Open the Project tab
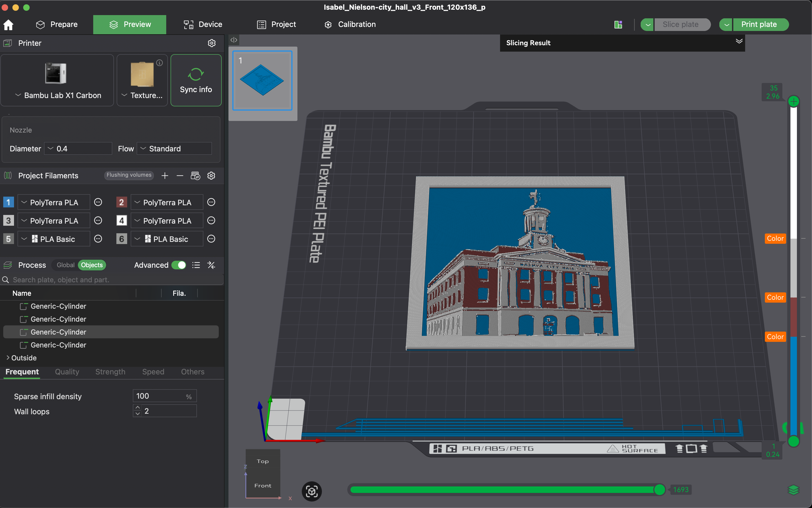This screenshot has height=508, width=812. tap(276, 25)
